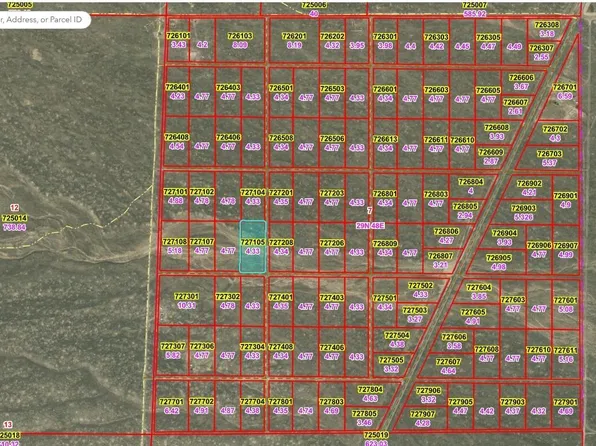Pick parcel label 726807
Screen dimensions: 596x446
[440, 256]
